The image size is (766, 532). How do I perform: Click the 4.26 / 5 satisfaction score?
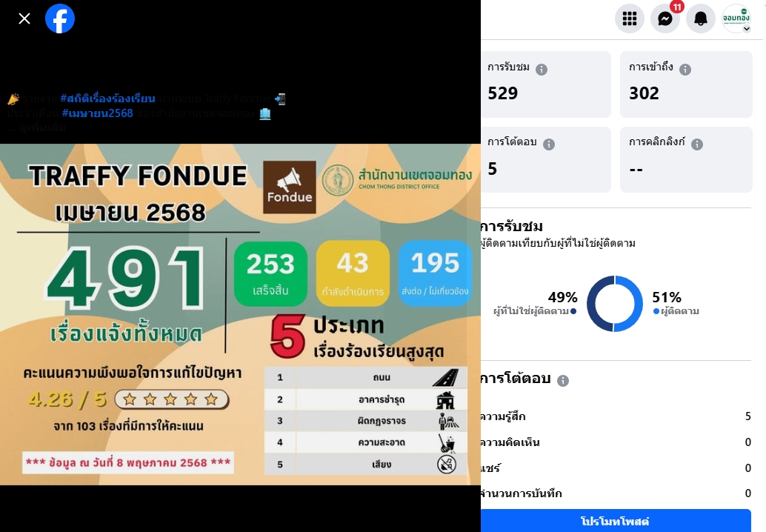(x=67, y=399)
